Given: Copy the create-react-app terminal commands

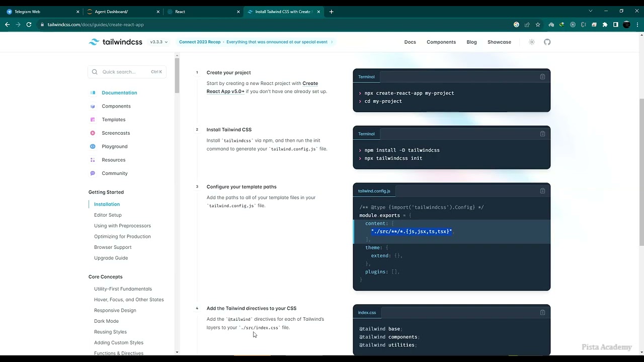Looking at the screenshot, I should 542,77.
